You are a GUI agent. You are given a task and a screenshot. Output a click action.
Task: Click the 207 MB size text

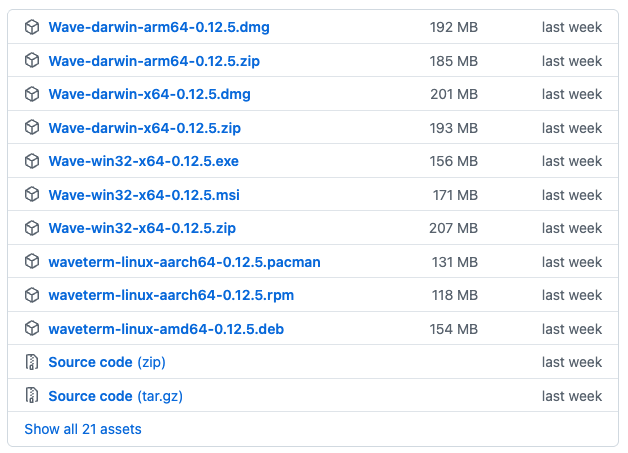coord(454,228)
